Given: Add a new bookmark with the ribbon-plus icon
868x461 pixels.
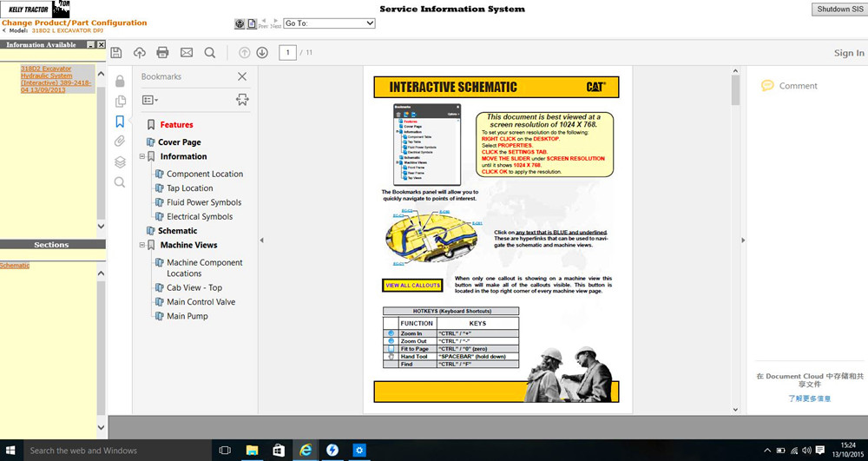Looking at the screenshot, I should point(242,100).
